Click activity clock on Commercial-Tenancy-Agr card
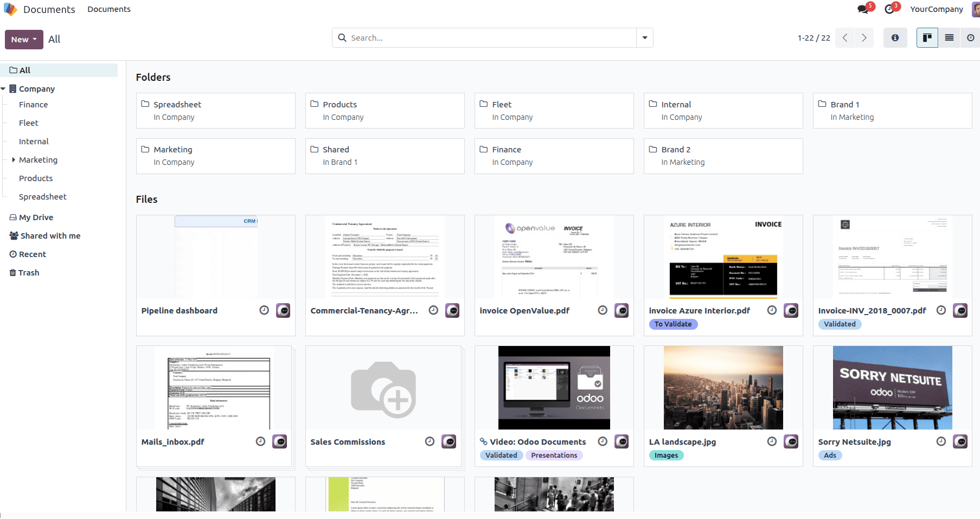 pos(433,310)
